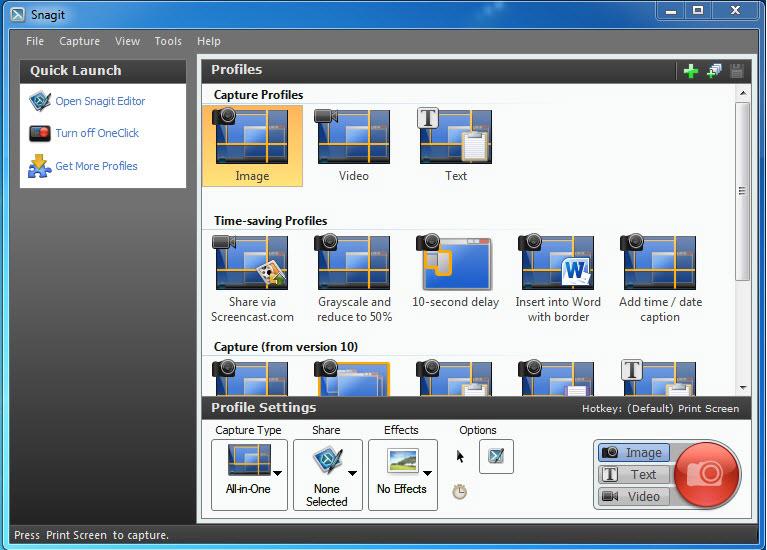This screenshot has width=767, height=550.
Task: Click the Hotkey: (Default) Print Screen text
Action: click(660, 409)
